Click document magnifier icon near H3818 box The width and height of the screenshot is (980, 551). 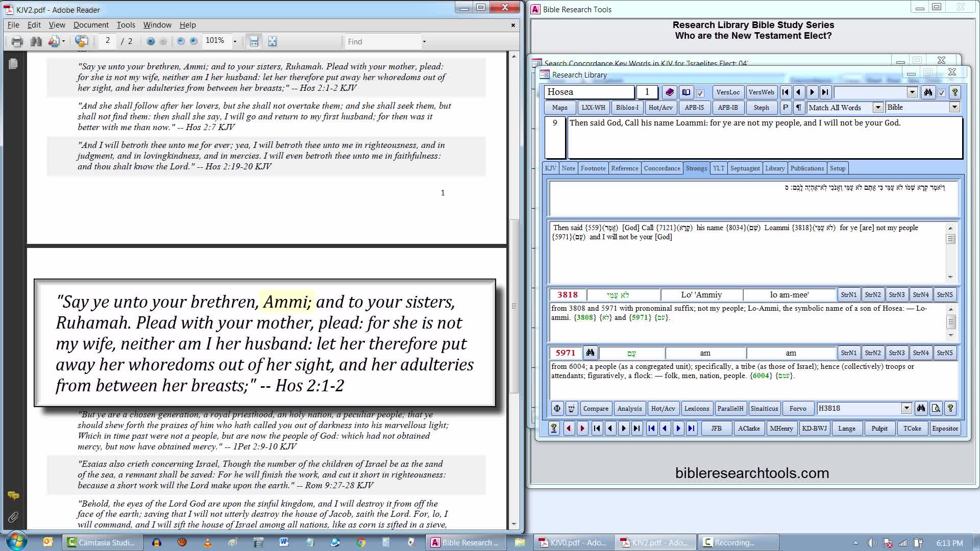point(936,409)
